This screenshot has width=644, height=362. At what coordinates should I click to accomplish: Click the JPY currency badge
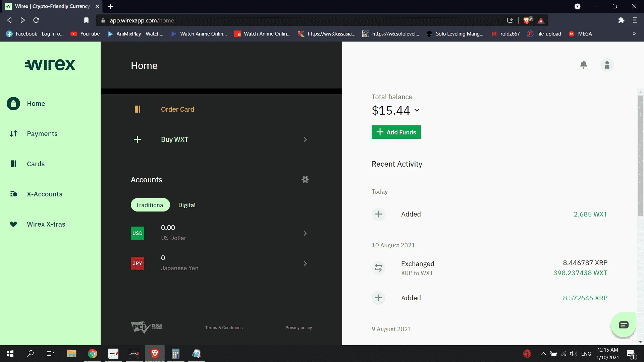tap(138, 263)
